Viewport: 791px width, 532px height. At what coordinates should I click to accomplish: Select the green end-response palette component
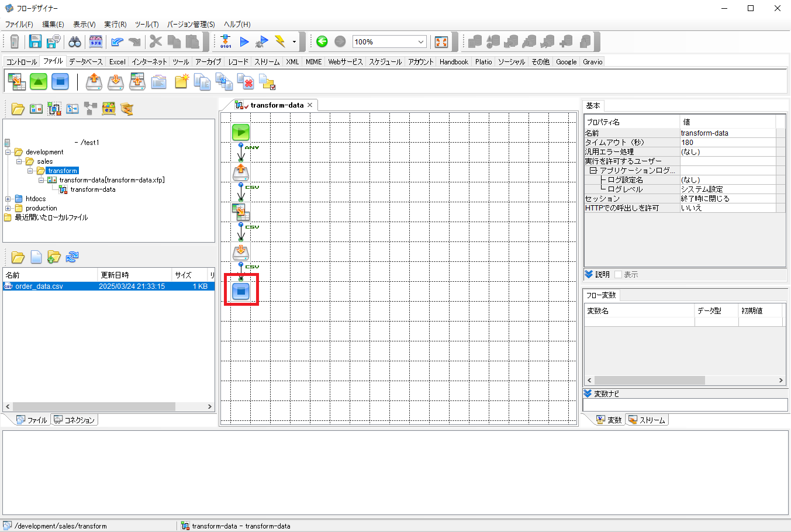(x=39, y=82)
